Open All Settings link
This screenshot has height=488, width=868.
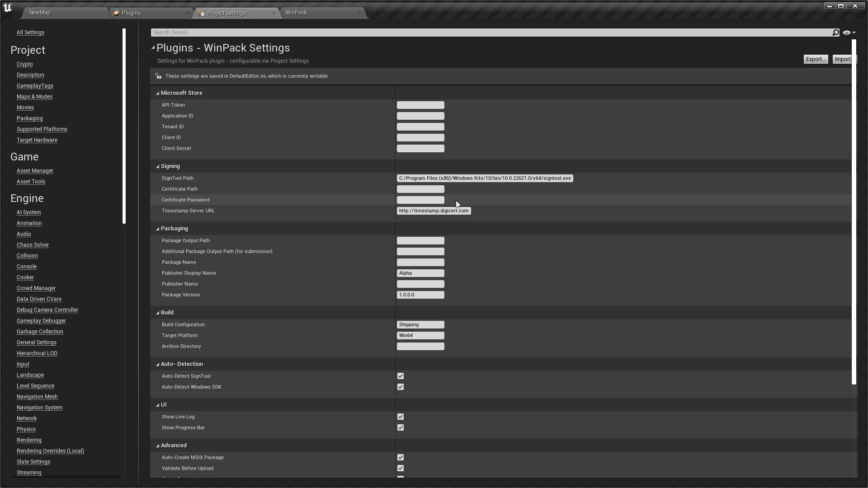click(30, 33)
